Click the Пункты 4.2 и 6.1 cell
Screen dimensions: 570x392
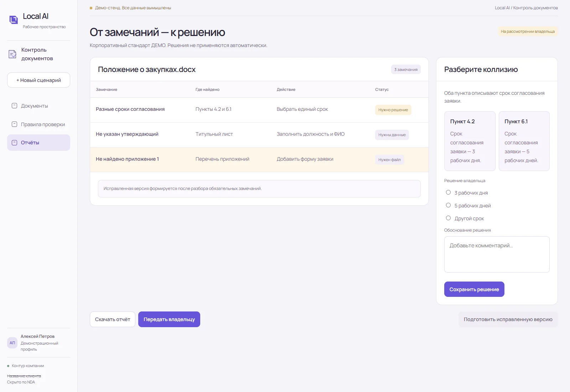point(213,109)
